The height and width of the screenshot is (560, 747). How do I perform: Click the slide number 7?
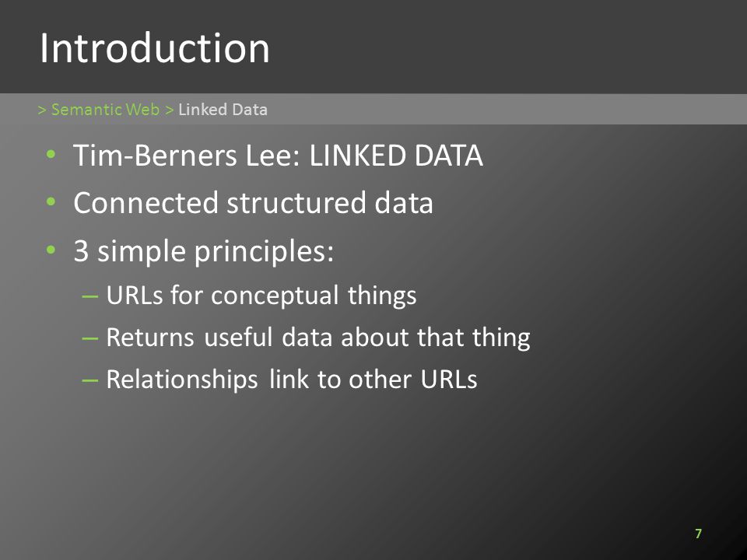pos(699,534)
